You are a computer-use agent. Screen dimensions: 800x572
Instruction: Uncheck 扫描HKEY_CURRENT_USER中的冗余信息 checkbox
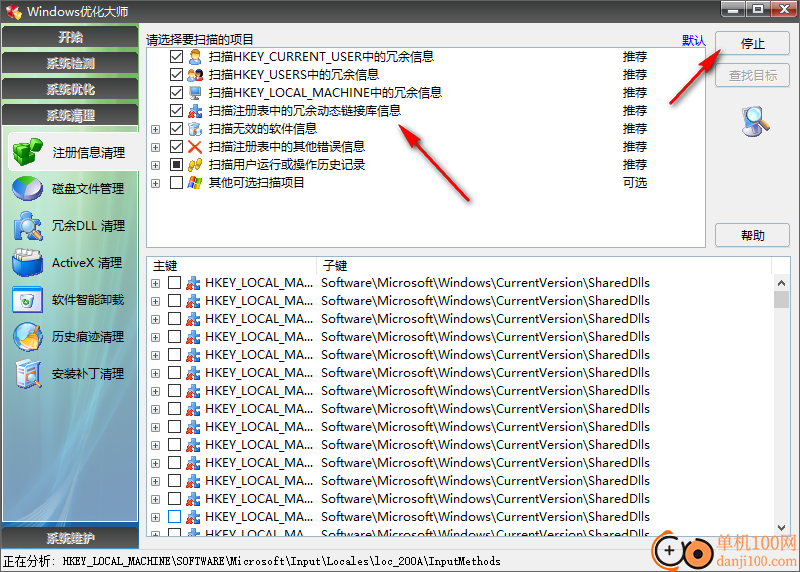(x=176, y=57)
